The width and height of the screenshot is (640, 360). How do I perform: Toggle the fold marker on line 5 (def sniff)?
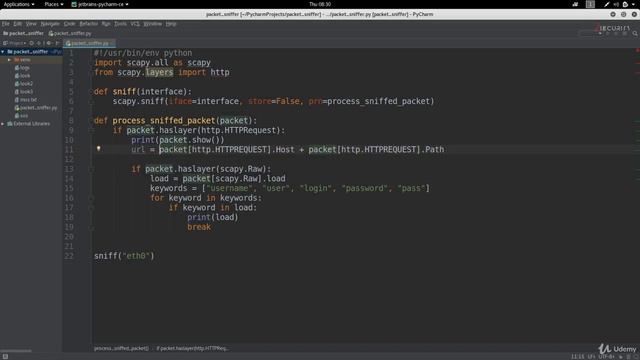(x=92, y=92)
